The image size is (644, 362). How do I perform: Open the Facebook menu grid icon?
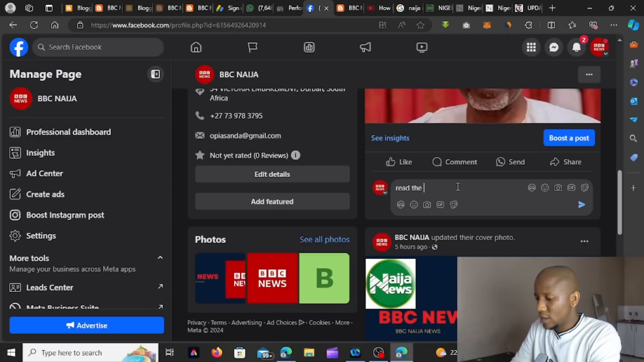point(531,47)
